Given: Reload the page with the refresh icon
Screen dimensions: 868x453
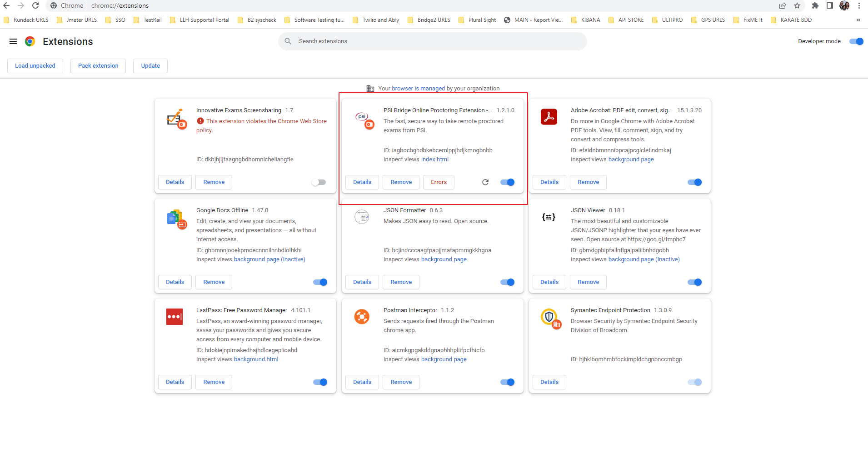Looking at the screenshot, I should 35,5.
